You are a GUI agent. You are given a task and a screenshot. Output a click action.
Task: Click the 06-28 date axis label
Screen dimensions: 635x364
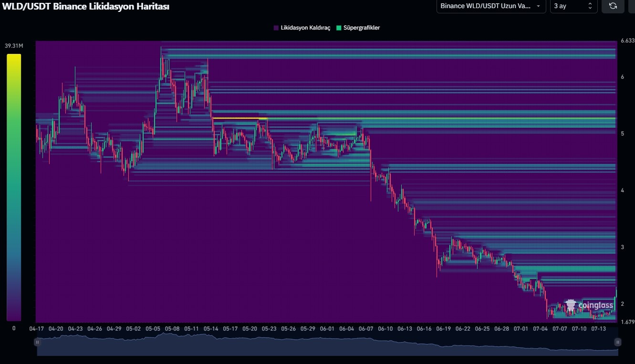click(501, 329)
